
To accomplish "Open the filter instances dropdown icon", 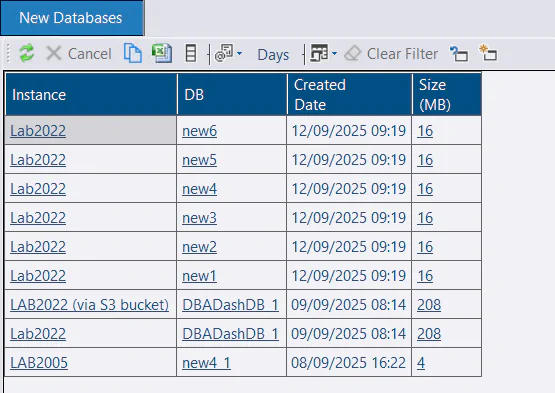I will pos(228,54).
